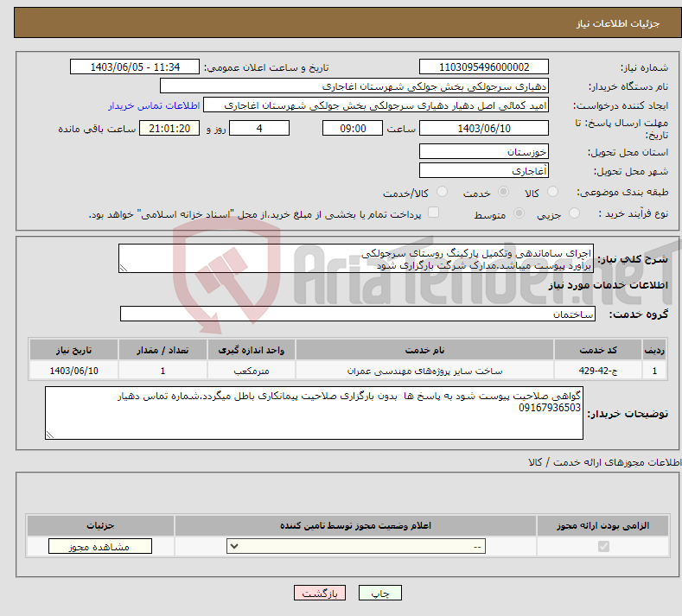Click the تاریخ نیاز column header

(x=73, y=350)
